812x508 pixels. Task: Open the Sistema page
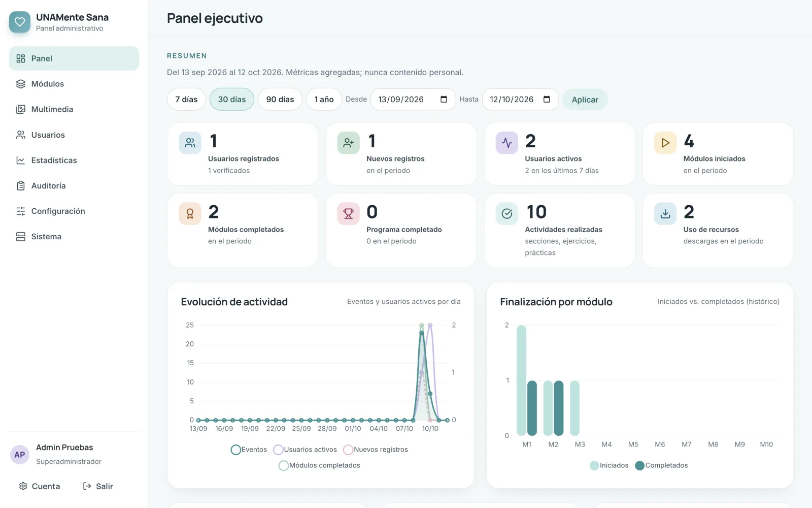pos(74,236)
